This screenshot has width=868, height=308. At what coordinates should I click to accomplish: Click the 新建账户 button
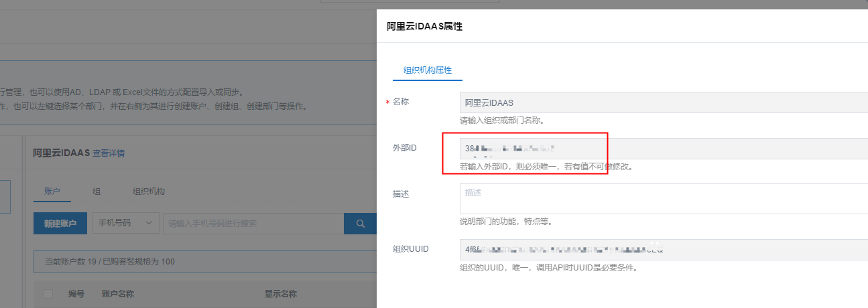pos(60,224)
